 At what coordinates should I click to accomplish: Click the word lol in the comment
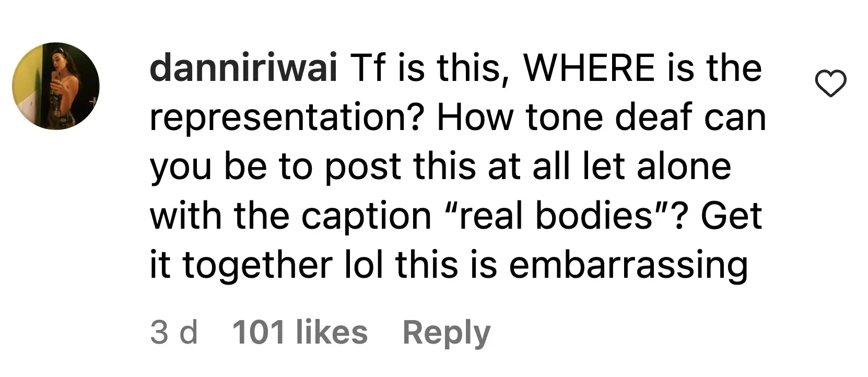click(x=363, y=264)
